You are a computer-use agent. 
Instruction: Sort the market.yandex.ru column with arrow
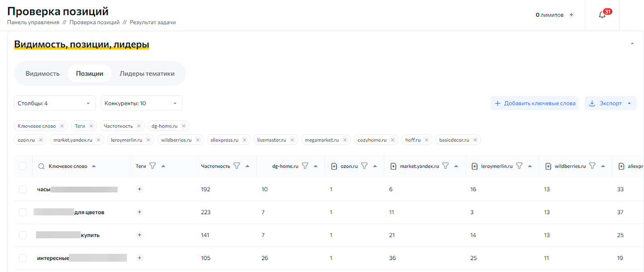456,166
